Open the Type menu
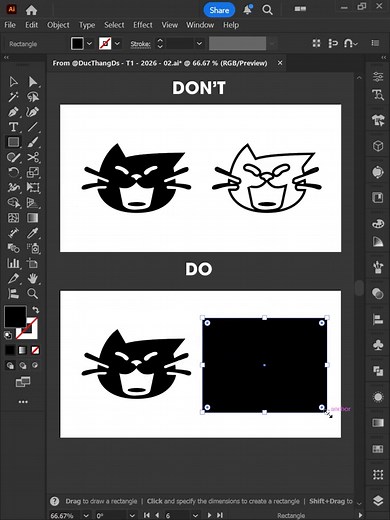The height and width of the screenshot is (520, 390). (87, 25)
